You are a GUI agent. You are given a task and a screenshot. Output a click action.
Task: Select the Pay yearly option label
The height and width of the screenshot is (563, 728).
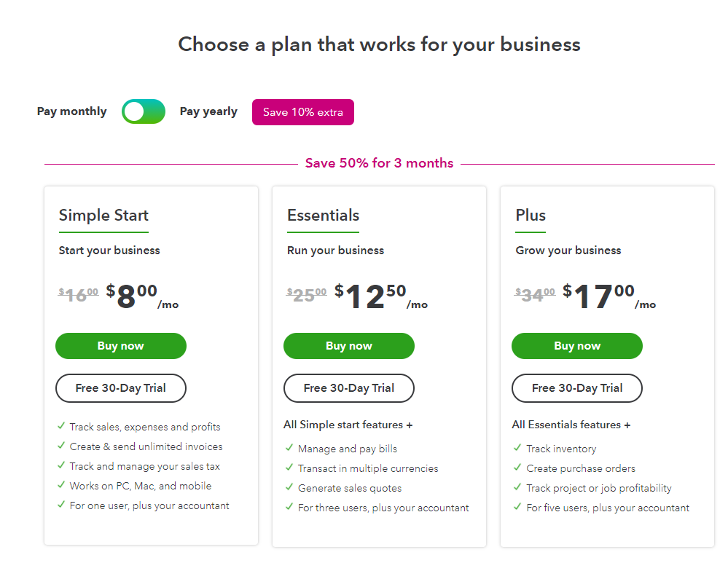tap(208, 111)
